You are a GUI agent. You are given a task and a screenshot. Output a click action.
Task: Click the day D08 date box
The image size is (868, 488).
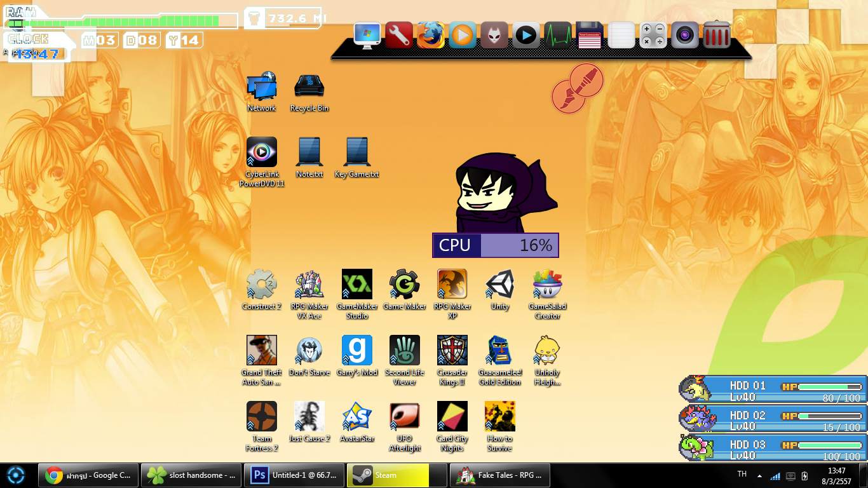click(x=141, y=41)
